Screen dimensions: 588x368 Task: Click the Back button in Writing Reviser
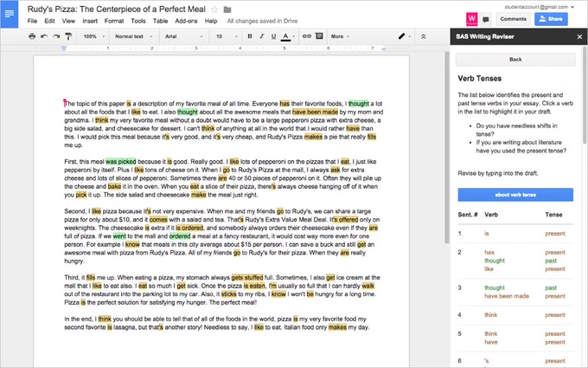515,60
